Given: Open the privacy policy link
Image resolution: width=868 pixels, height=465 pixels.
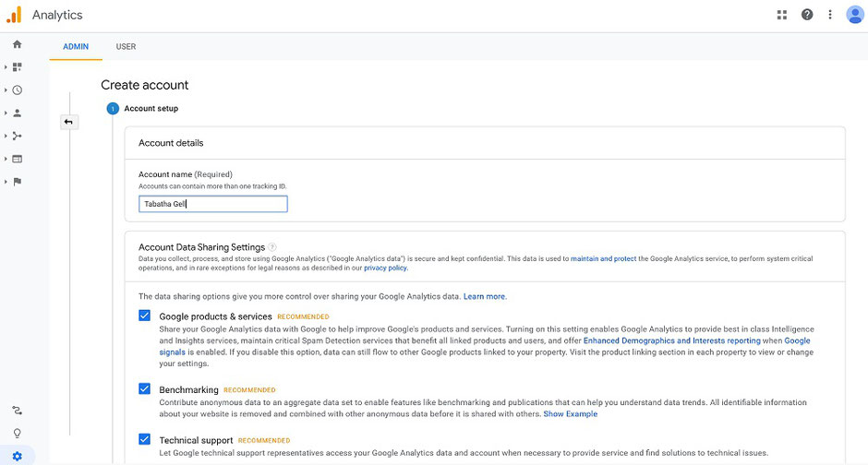Looking at the screenshot, I should point(386,268).
